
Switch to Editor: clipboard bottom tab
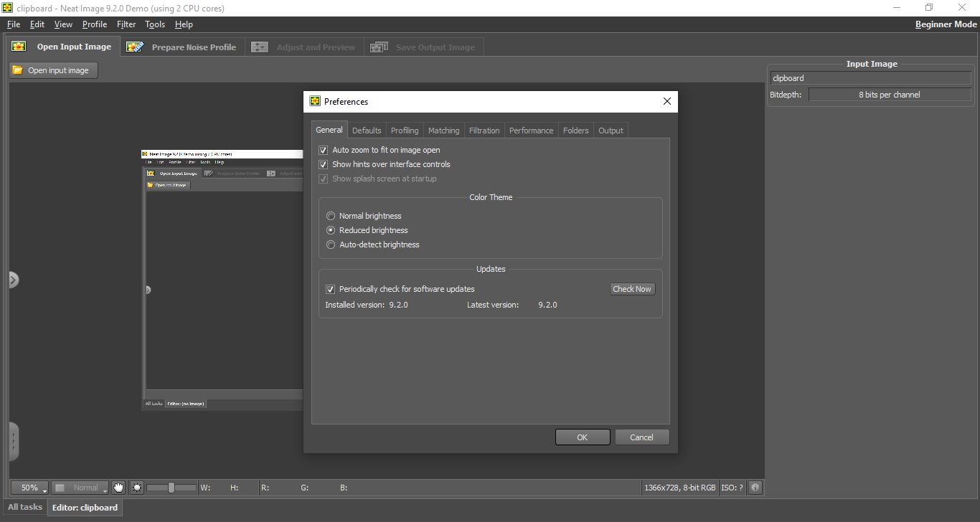click(x=85, y=508)
